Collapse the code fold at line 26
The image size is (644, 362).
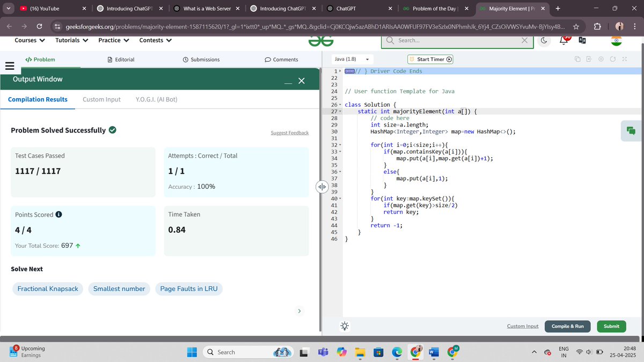(x=340, y=105)
